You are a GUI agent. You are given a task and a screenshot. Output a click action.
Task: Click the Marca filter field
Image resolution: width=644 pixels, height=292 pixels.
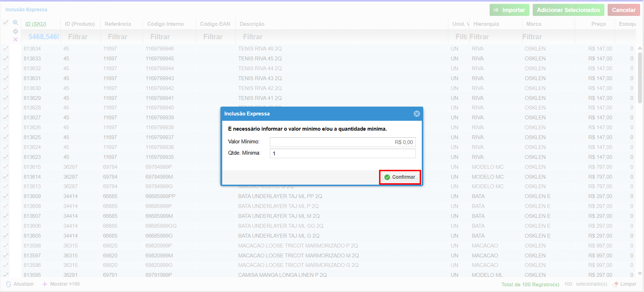[x=548, y=37]
